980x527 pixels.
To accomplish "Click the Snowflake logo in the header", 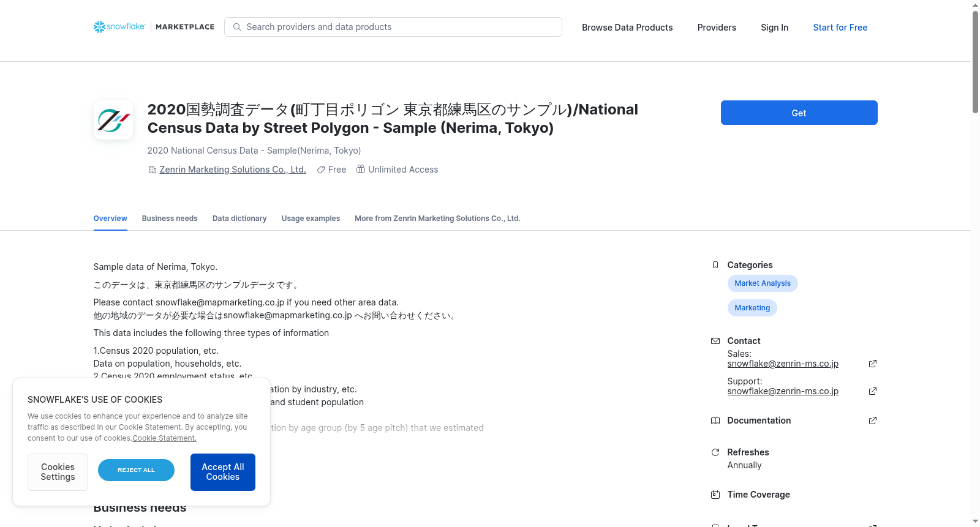I will point(119,27).
